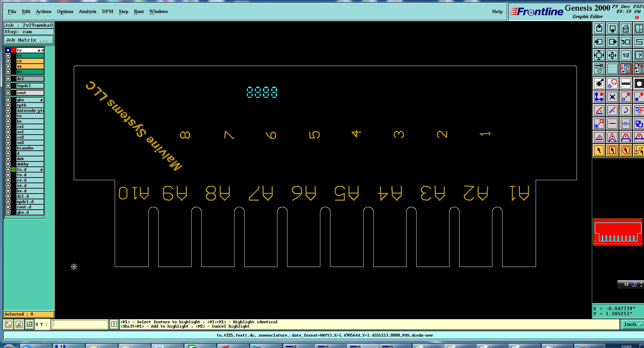Select the dwkby layer name
The image size is (644, 348).
coord(30,164)
